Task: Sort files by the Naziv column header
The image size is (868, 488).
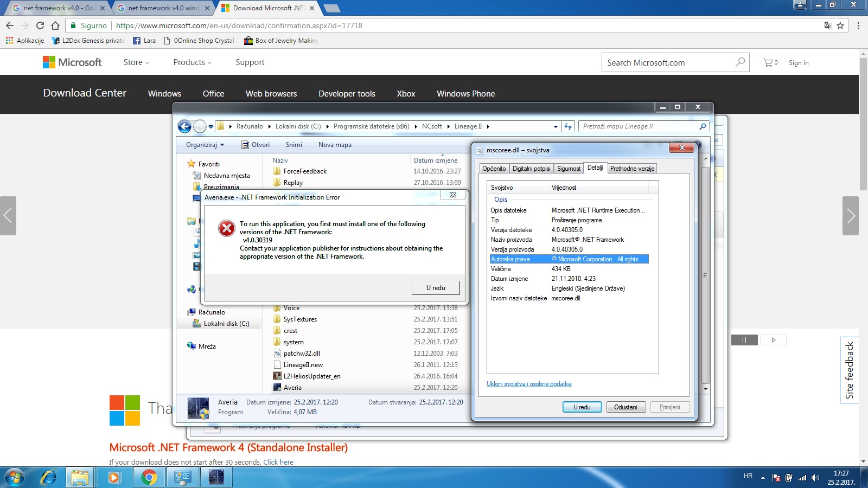Action: point(280,160)
